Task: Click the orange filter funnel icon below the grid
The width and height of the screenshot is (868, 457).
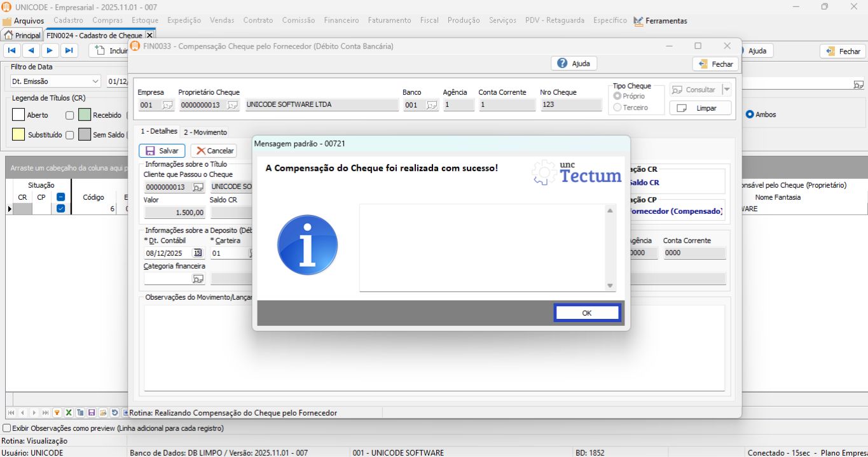Action: click(x=57, y=413)
